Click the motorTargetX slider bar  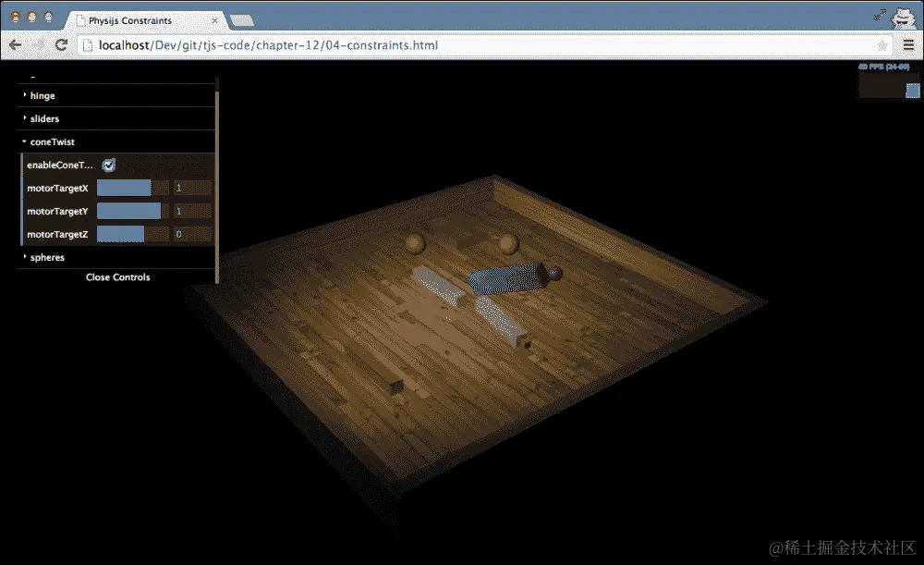click(132, 188)
